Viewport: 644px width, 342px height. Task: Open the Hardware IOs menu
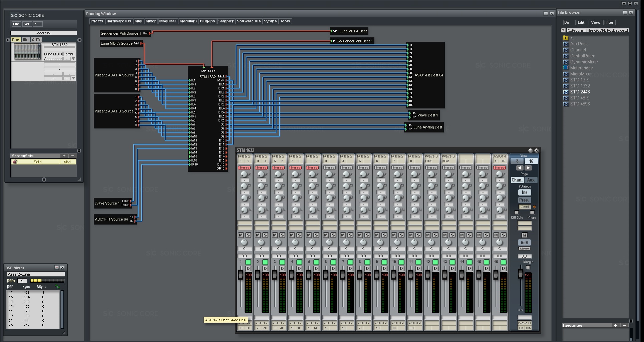coord(119,21)
